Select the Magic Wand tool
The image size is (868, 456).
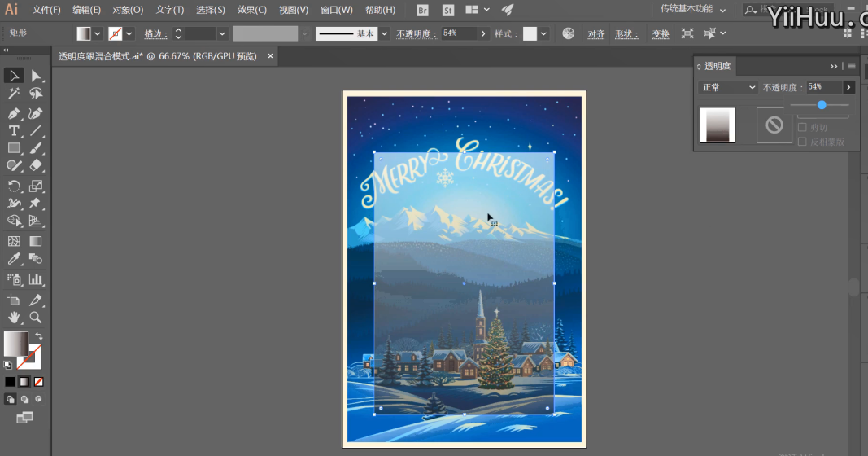[14, 93]
